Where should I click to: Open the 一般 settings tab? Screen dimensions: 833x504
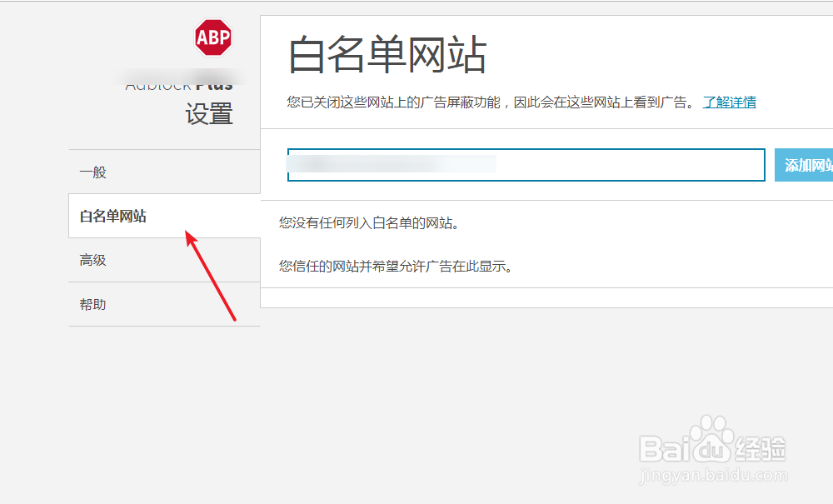[x=164, y=172]
